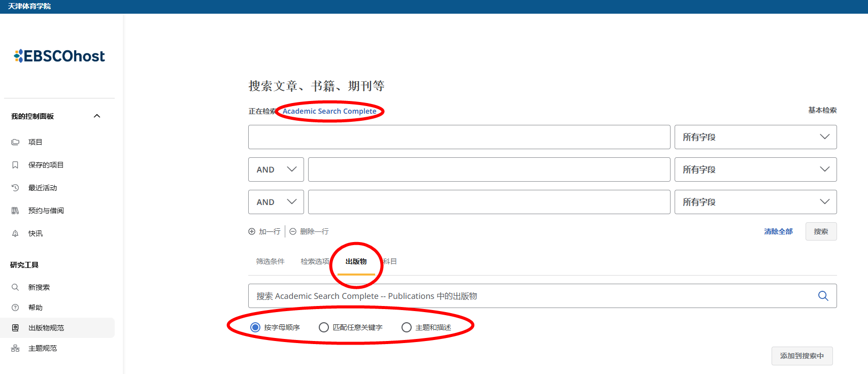The image size is (868, 374).
Task: Click the 添加到搜索中 button
Action: [x=802, y=356]
